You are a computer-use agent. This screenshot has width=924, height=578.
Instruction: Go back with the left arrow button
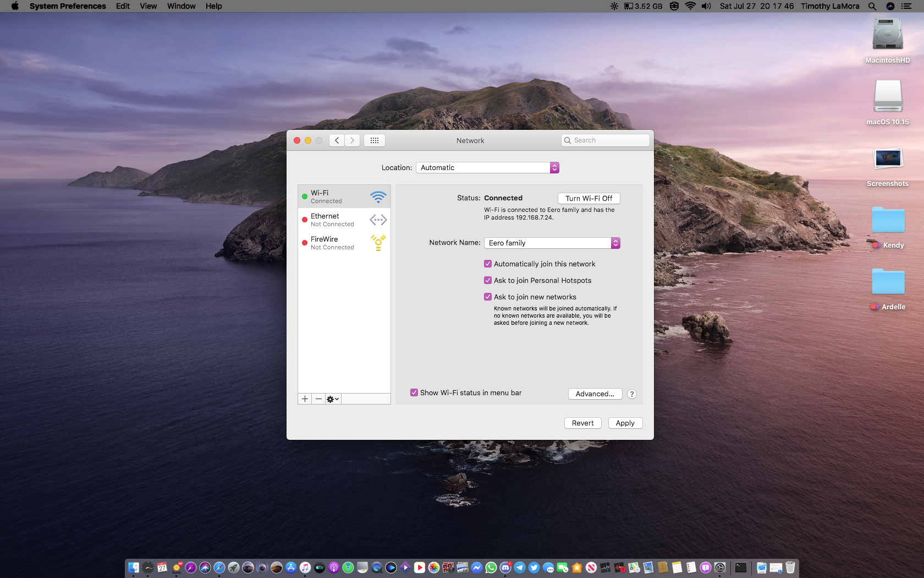point(337,140)
